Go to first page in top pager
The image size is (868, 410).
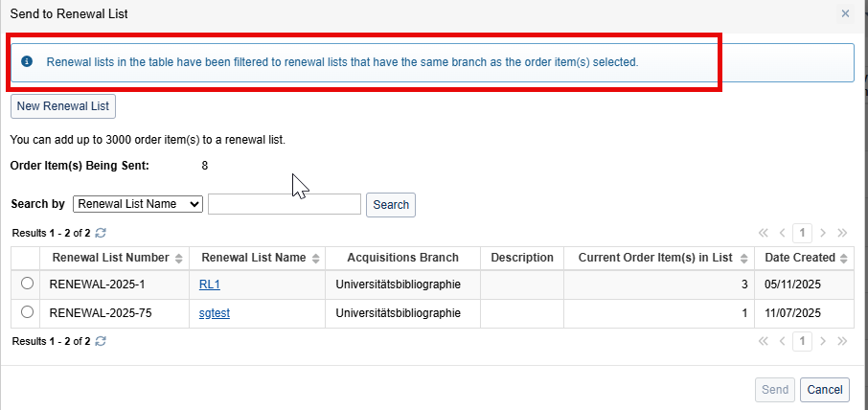click(764, 233)
